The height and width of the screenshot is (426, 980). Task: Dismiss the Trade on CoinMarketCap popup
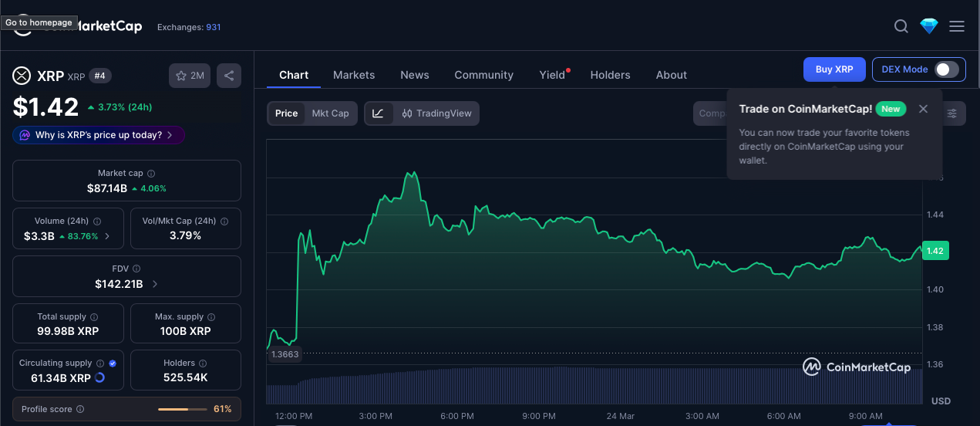tap(923, 110)
